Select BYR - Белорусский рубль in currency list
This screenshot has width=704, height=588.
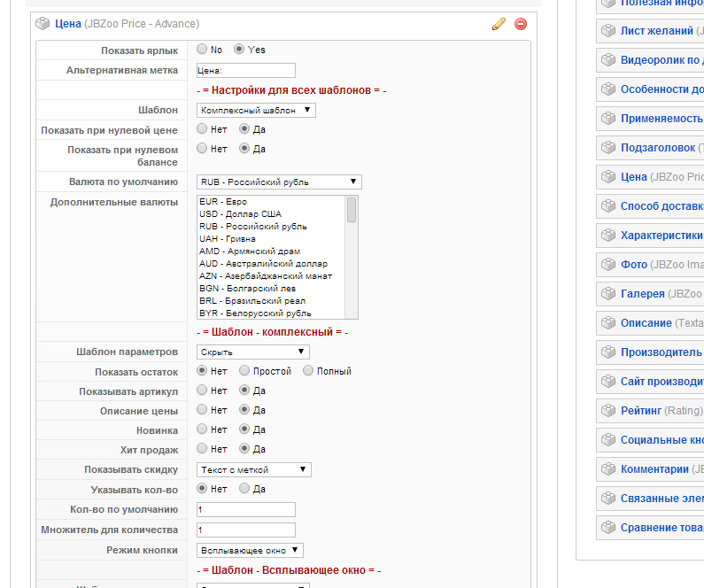point(255,313)
